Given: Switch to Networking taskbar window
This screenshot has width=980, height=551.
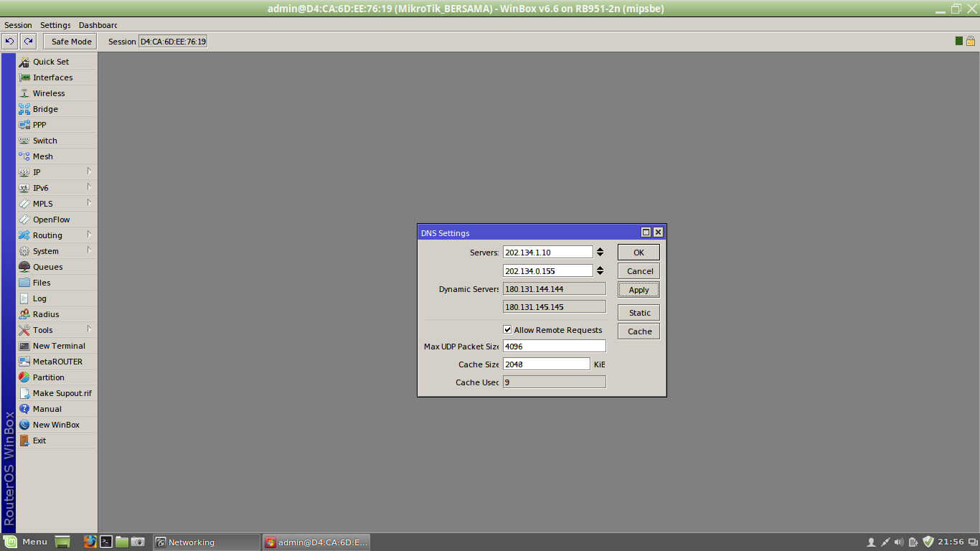Looking at the screenshot, I should [207, 542].
